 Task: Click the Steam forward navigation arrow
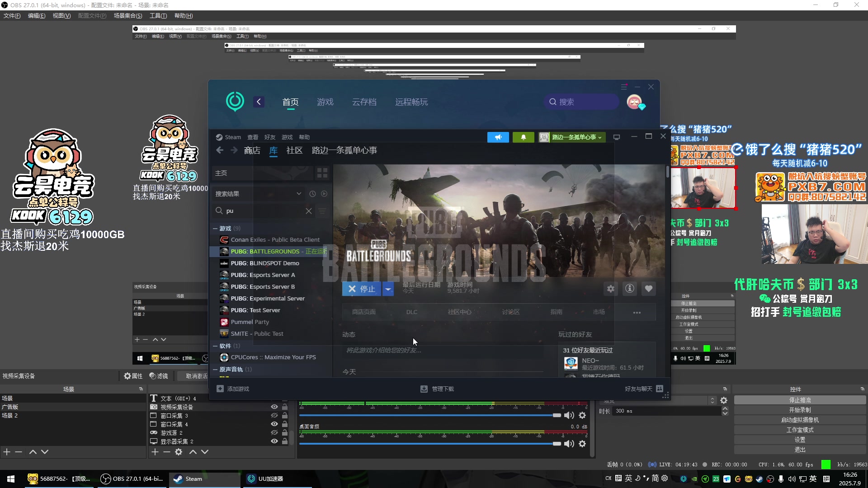point(234,150)
